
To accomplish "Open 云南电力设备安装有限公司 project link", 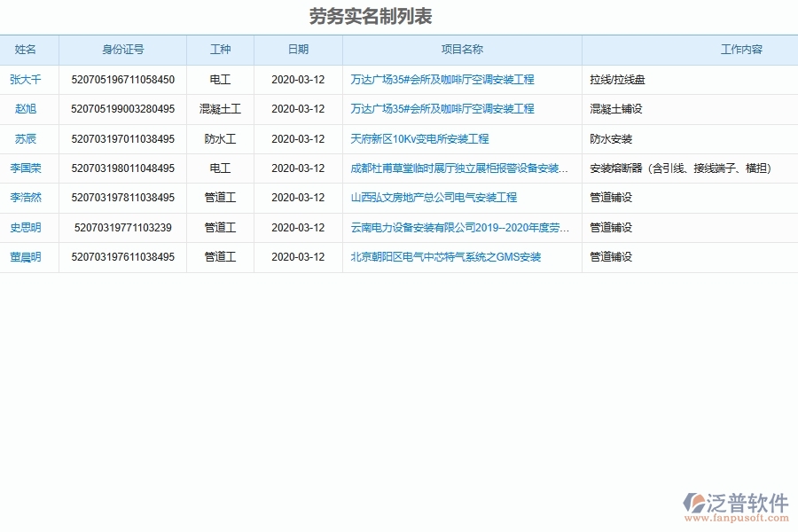I will click(x=459, y=227).
